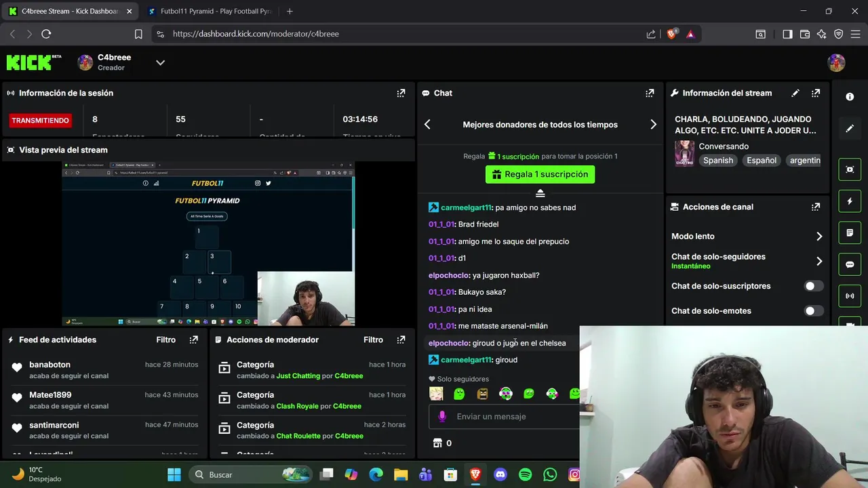Click the Spanish tag

tap(718, 161)
